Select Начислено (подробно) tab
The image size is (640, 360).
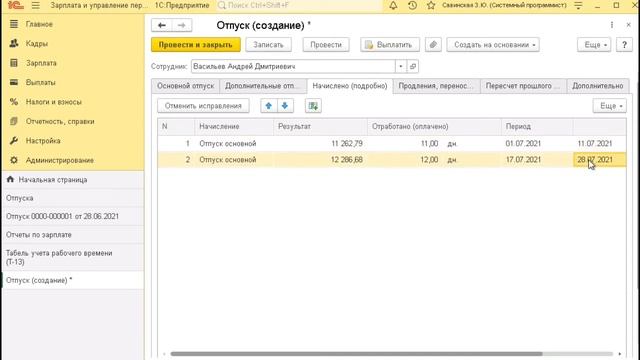[x=350, y=86]
